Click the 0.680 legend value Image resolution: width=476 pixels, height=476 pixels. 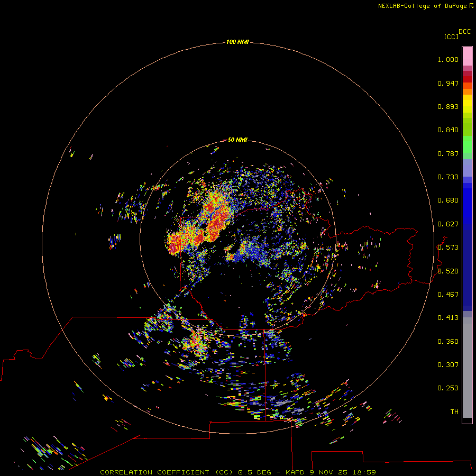point(448,200)
